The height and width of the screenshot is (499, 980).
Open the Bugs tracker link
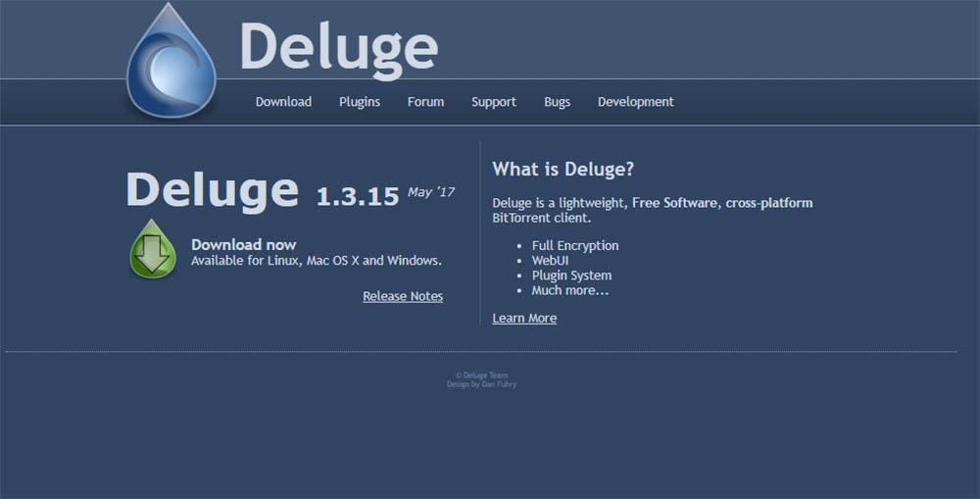click(557, 102)
